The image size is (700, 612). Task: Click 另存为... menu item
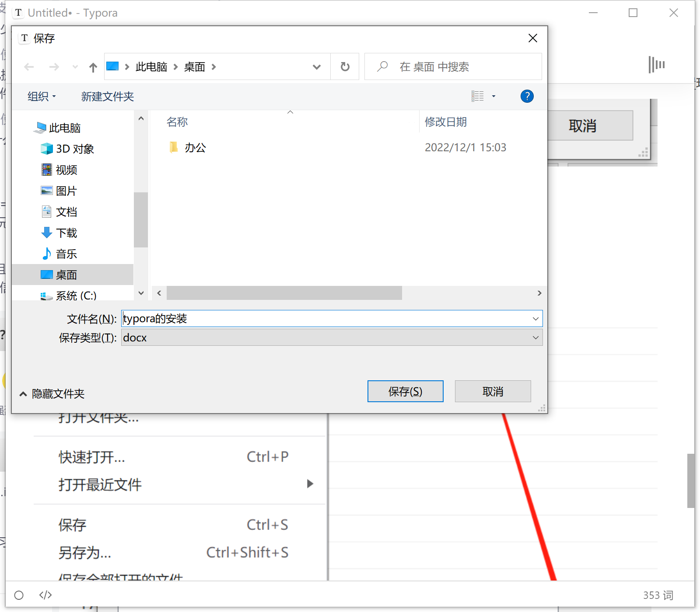174,553
